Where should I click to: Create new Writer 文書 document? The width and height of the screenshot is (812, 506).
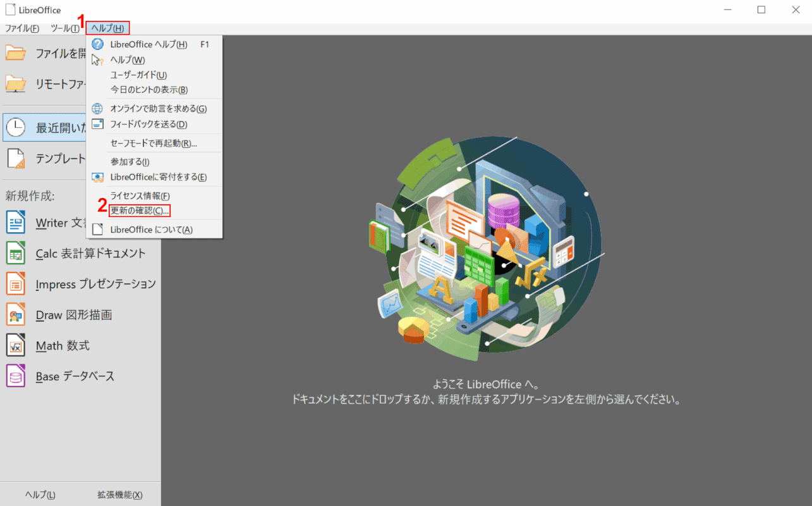click(x=61, y=223)
